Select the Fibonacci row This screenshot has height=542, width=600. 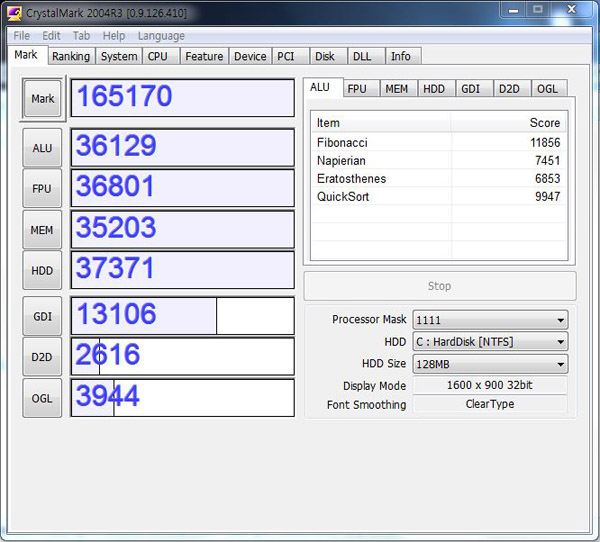coord(439,142)
